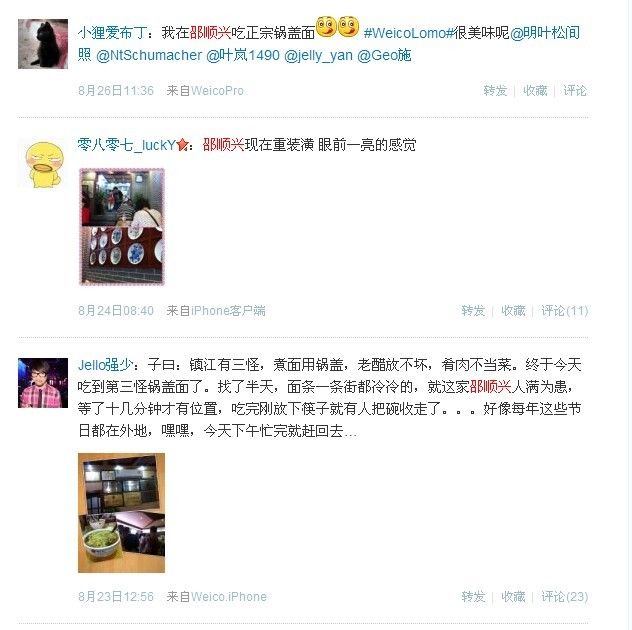Open the @jelly_yan mention link
This screenshot has width=632, height=630.
coord(318,55)
